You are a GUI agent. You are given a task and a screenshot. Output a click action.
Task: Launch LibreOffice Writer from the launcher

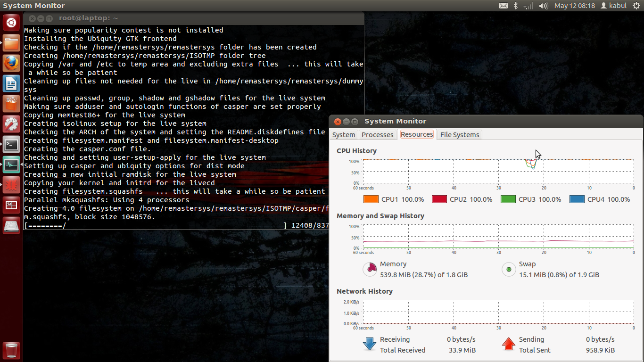[11, 84]
